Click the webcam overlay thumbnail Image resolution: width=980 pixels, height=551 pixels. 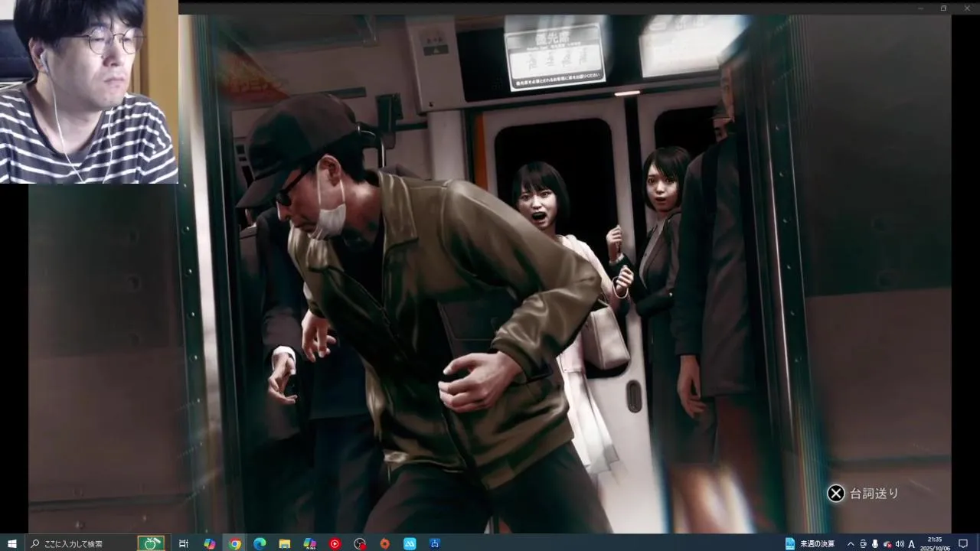pos(89,92)
